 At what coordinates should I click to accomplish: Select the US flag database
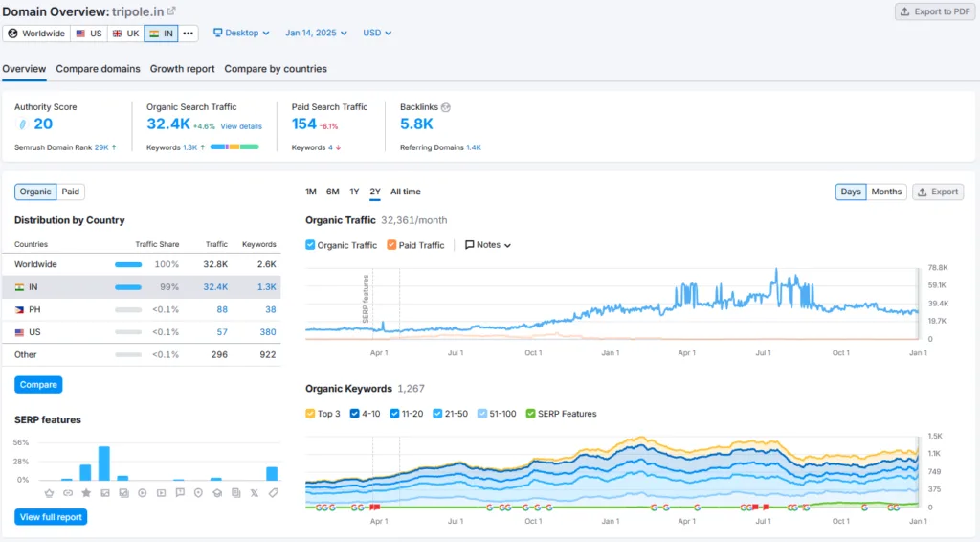coord(88,34)
